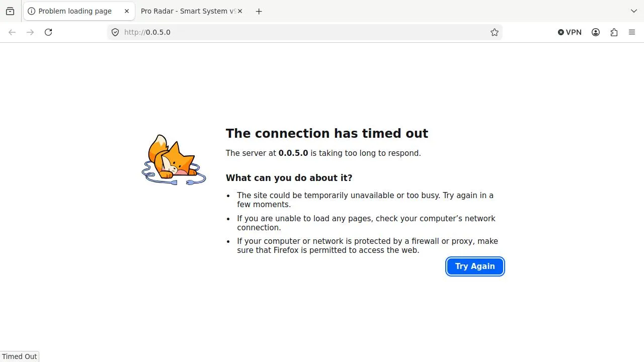This screenshot has width=644, height=362.
Task: Close the Problem loading page tab
Action: [127, 11]
